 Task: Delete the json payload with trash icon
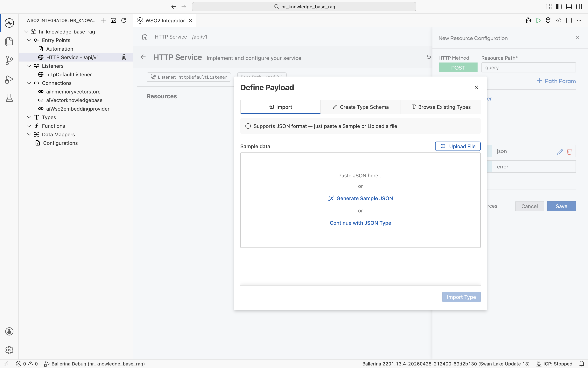(x=569, y=152)
